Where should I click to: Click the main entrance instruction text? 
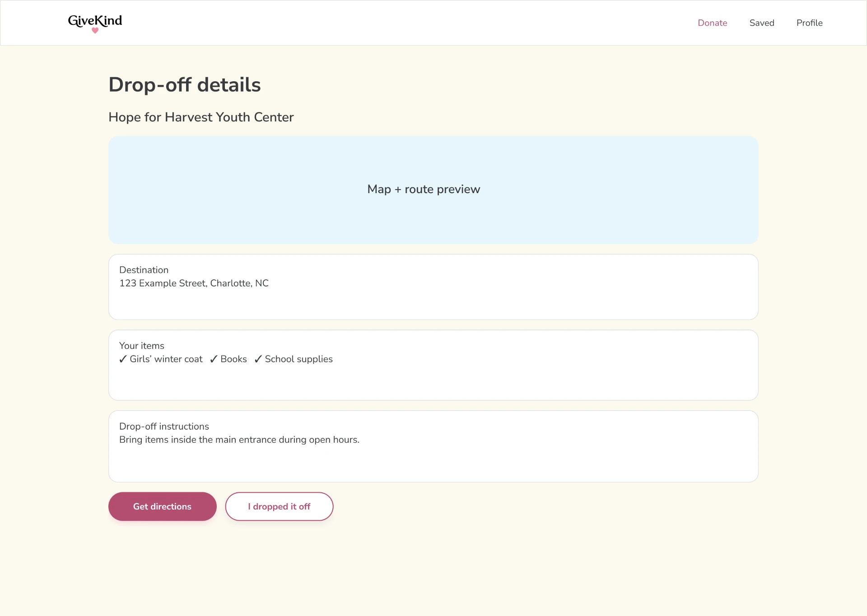pyautogui.click(x=239, y=440)
